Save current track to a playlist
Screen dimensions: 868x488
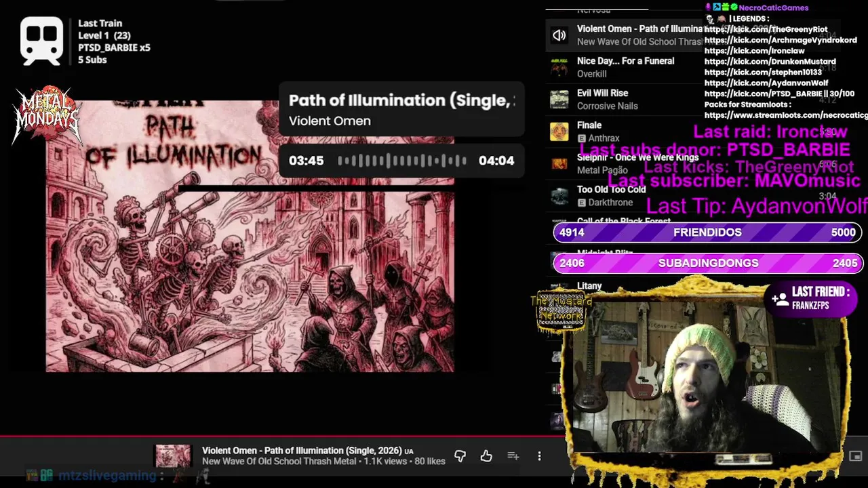(x=513, y=456)
